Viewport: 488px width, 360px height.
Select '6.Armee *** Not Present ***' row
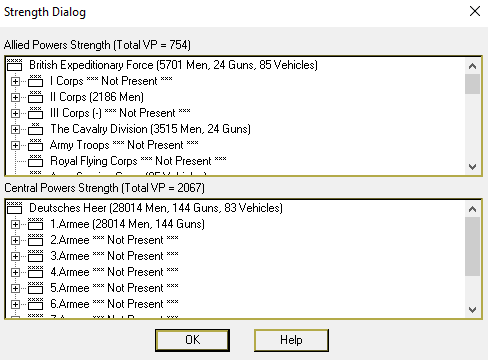click(x=114, y=304)
